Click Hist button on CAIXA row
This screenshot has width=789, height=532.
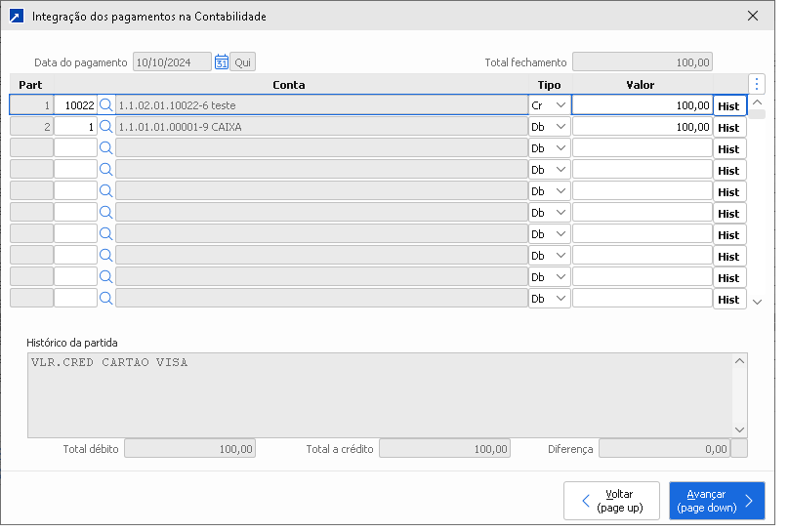tap(728, 128)
